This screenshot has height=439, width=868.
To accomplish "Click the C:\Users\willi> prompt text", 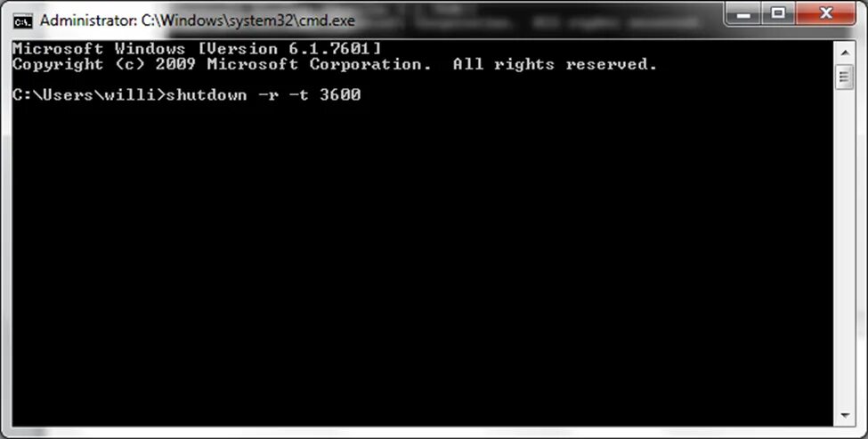I will (88, 94).
